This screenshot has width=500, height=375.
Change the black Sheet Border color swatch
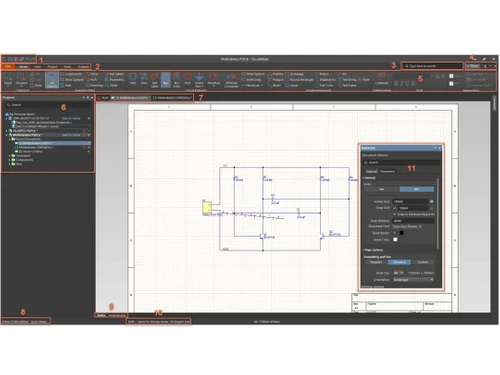pos(401,233)
